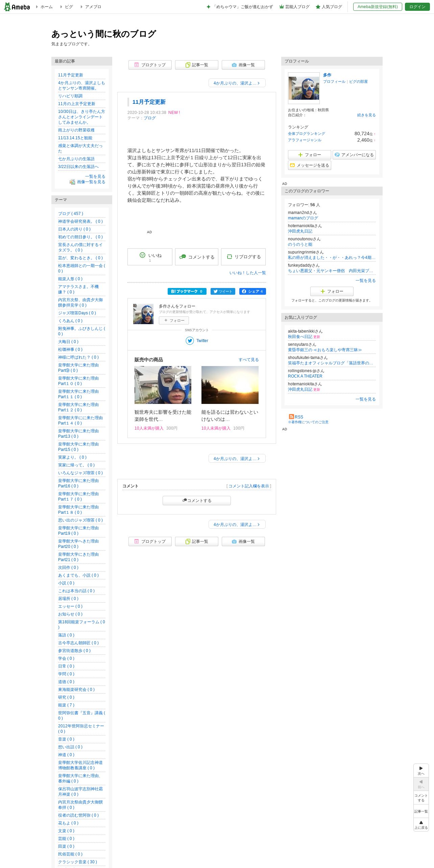Click the コメントする button in the comment box
The height and width of the screenshot is (868, 434).
197,501
